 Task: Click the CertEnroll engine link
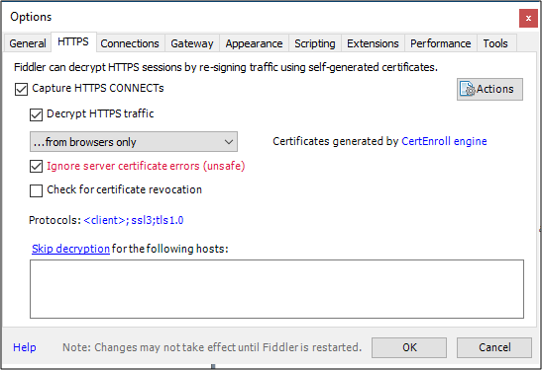tap(444, 141)
